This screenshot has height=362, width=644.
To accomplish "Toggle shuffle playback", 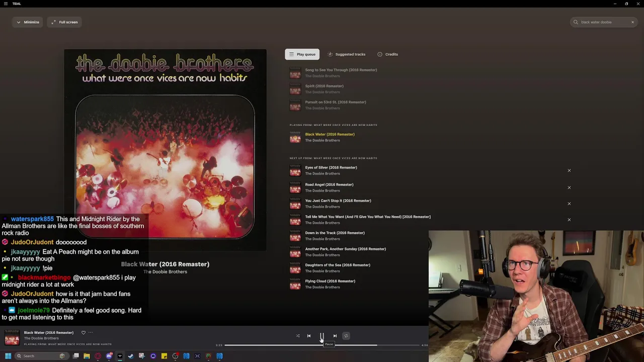I will tap(297, 336).
